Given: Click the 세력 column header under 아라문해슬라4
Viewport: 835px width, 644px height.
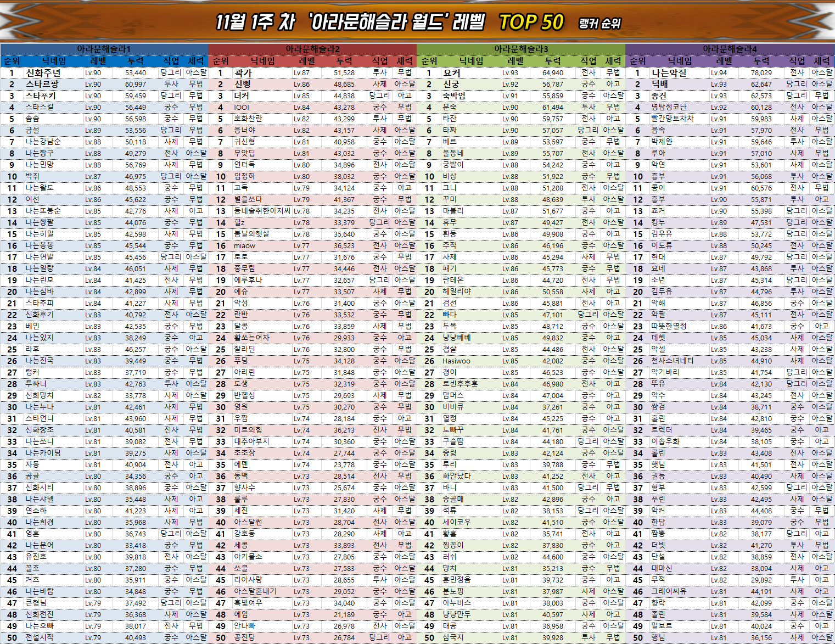Looking at the screenshot, I should tap(822, 61).
